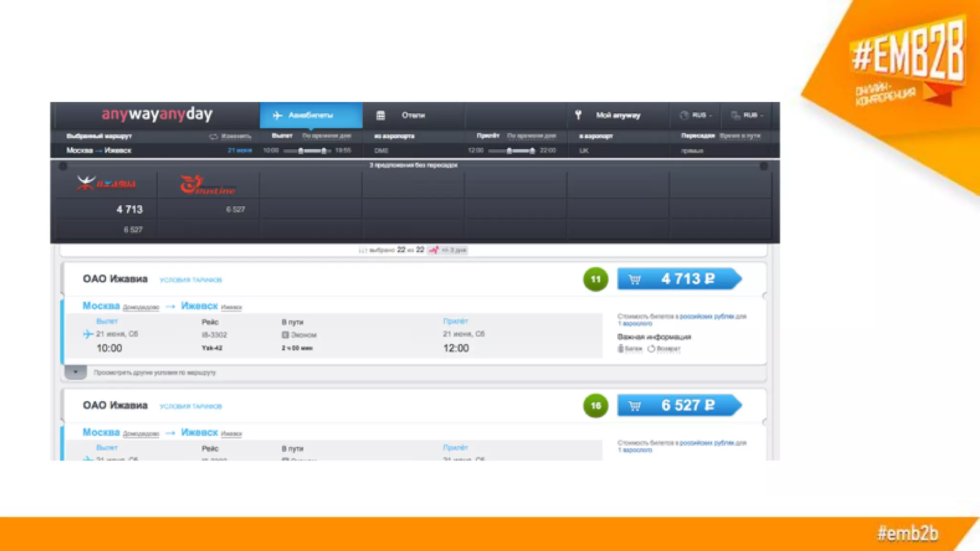Viewport: 980px width, 551px height.
Task: Click the pink price chart icon near ±3 days
Action: [x=434, y=250]
